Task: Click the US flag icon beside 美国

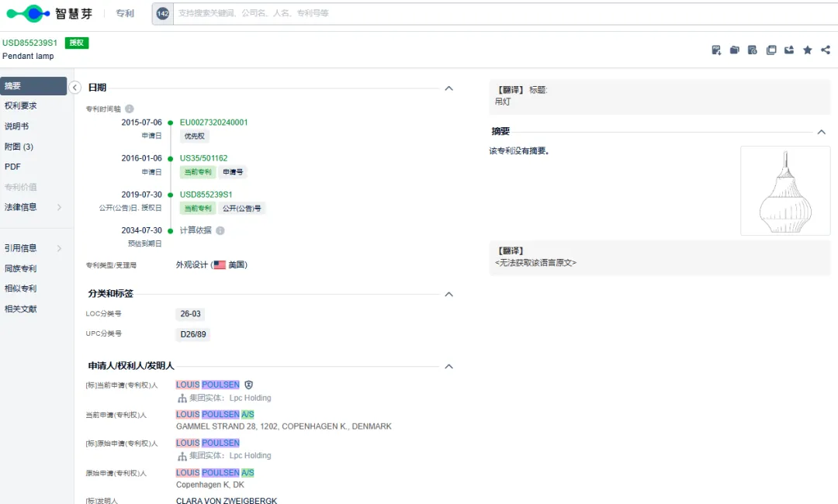Action: point(219,265)
